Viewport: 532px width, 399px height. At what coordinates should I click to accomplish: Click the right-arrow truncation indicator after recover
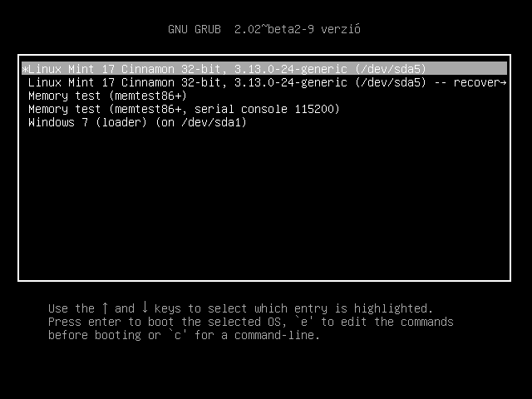coord(503,82)
